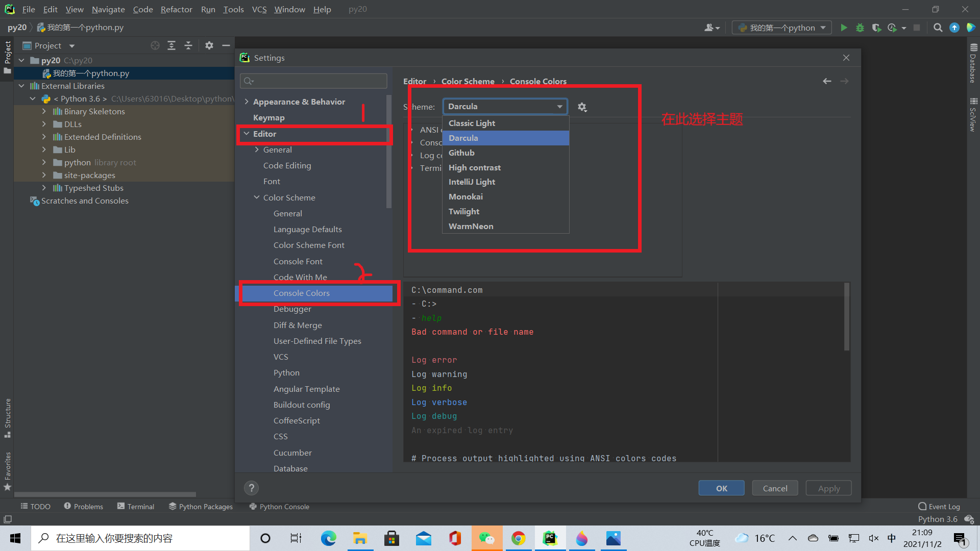980x551 pixels.
Task: Choose the Github color scheme
Action: [x=461, y=153]
